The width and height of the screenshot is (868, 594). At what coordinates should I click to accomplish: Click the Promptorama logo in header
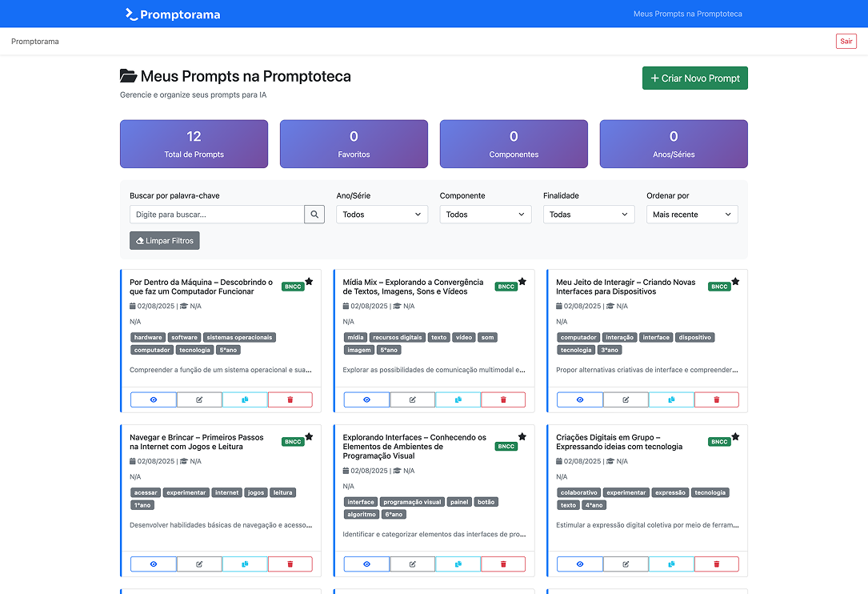(x=173, y=14)
